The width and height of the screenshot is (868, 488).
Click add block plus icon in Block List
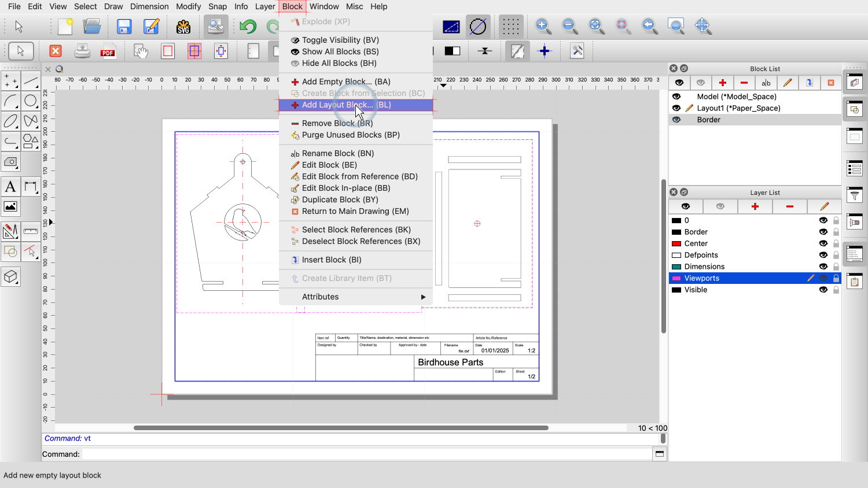722,83
